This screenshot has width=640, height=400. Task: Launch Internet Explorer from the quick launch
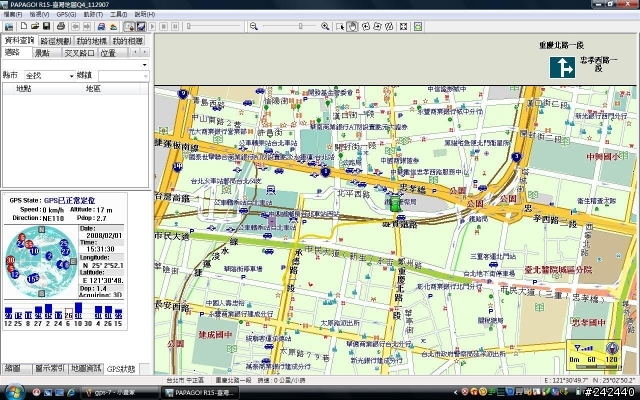tap(71, 392)
